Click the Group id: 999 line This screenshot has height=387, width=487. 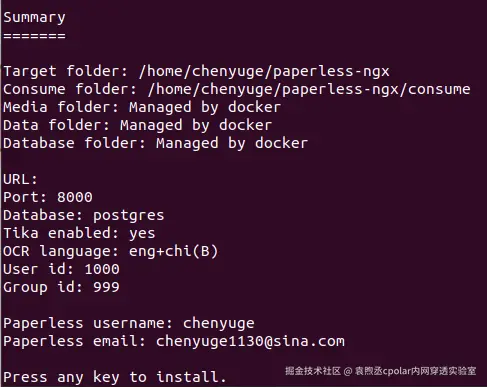(x=61, y=287)
